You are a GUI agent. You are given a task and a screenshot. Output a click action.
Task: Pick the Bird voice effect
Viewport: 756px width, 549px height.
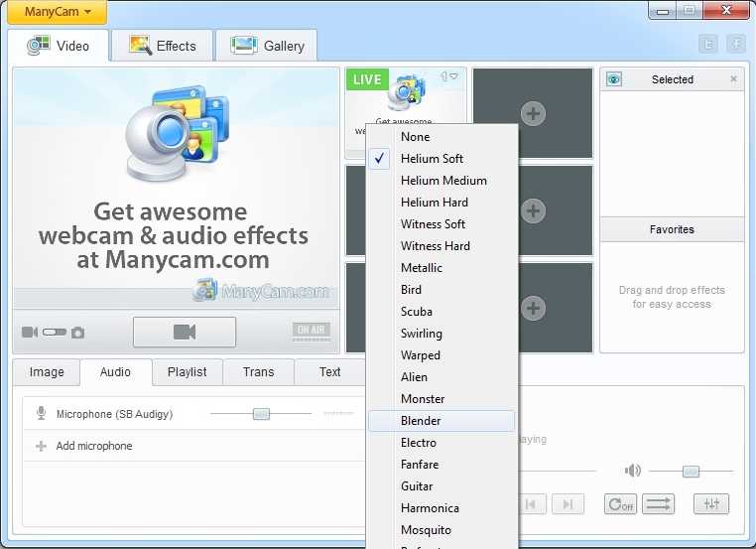tap(441, 290)
